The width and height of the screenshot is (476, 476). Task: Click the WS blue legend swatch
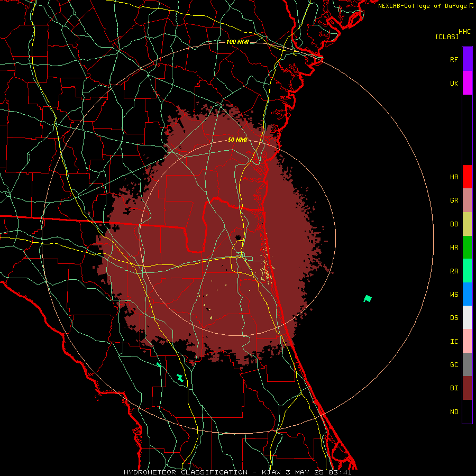467,294
